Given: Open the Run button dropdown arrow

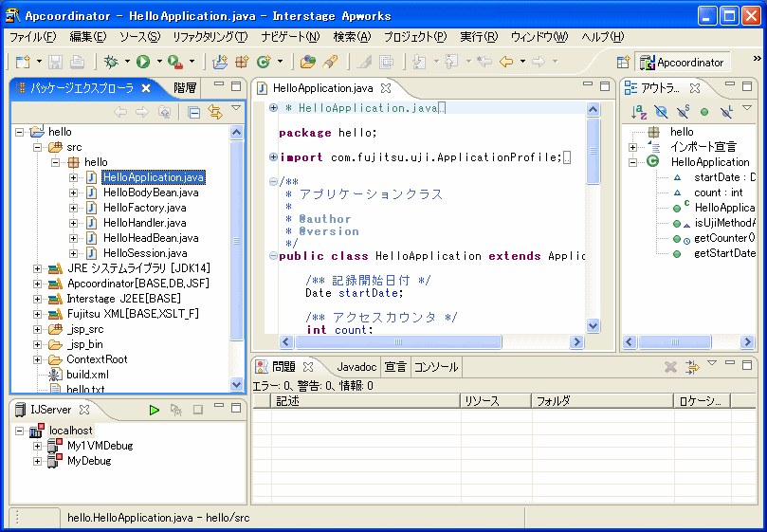Looking at the screenshot, I should [159, 62].
